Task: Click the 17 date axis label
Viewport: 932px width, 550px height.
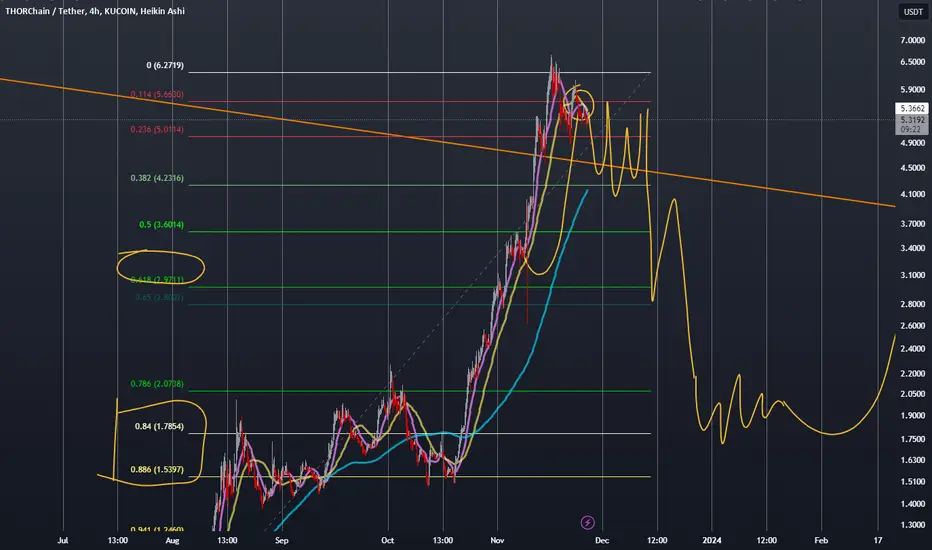Action: coord(878,540)
